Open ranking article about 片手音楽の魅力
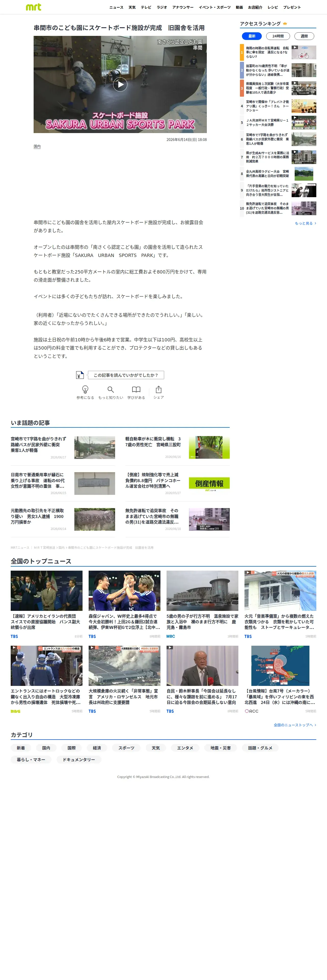Screen dimensions: 327x980 click(267, 190)
